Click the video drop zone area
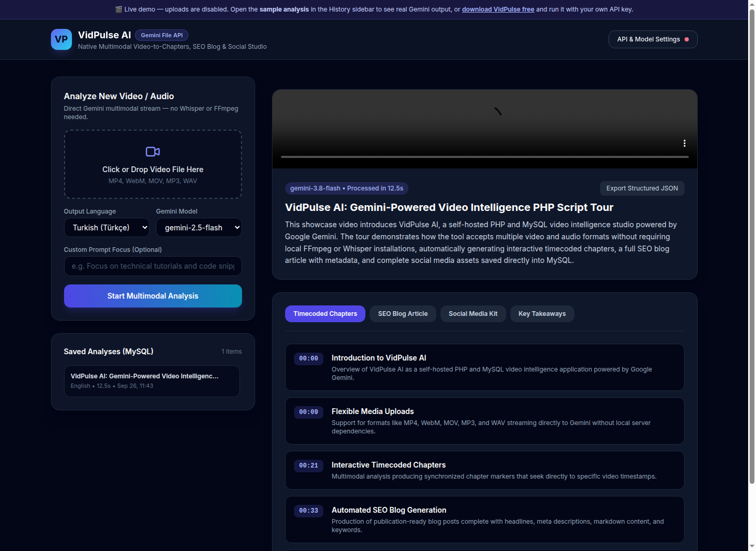The width and height of the screenshot is (756, 551). coord(153,164)
